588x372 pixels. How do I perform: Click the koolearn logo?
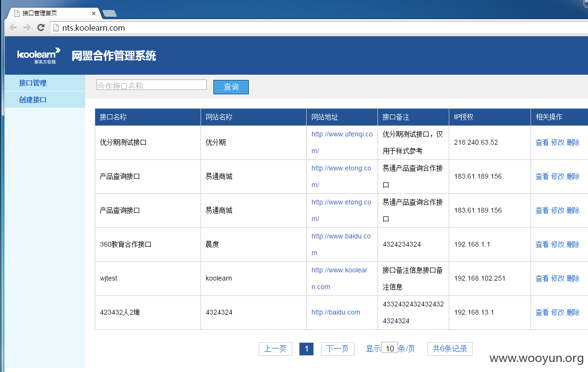[x=39, y=56]
